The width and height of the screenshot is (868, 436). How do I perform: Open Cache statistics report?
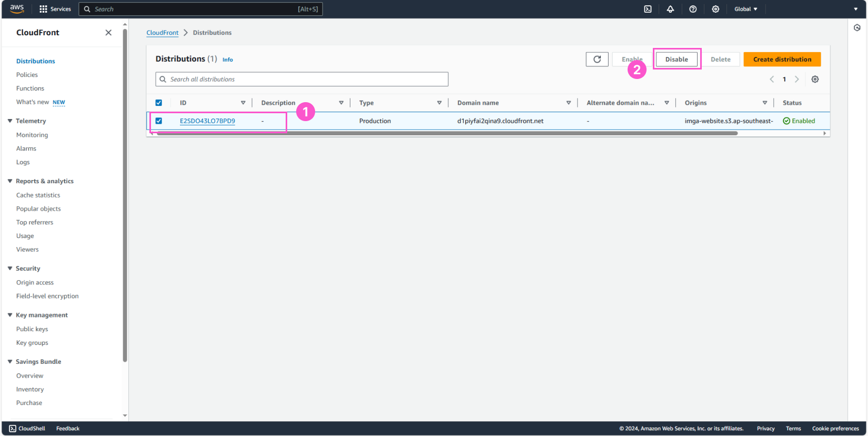tap(38, 195)
